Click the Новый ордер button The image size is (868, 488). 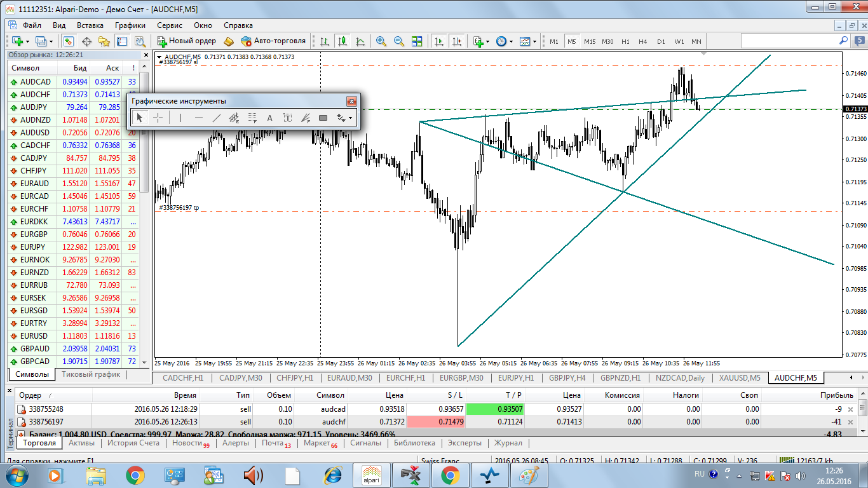pyautogui.click(x=187, y=41)
